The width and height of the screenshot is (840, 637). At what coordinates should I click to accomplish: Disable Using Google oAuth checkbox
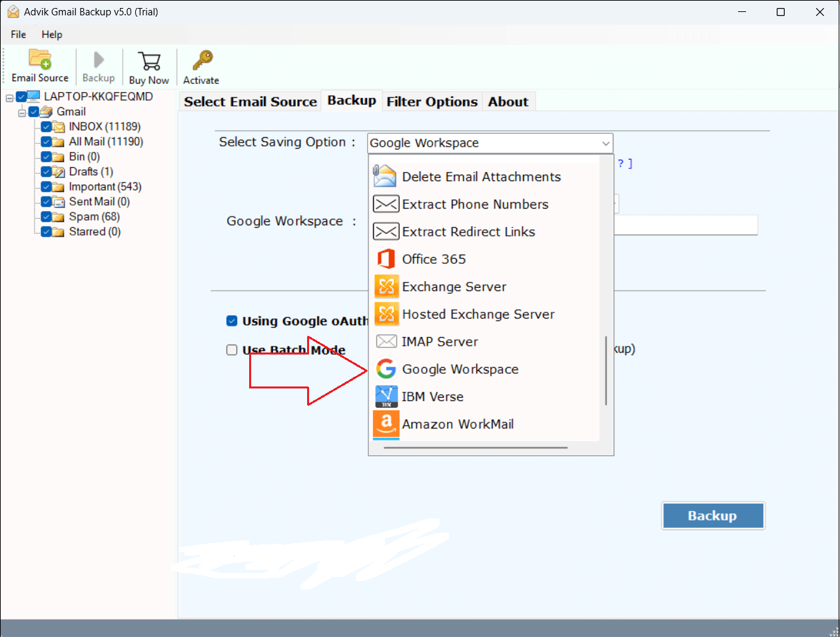[x=232, y=321]
